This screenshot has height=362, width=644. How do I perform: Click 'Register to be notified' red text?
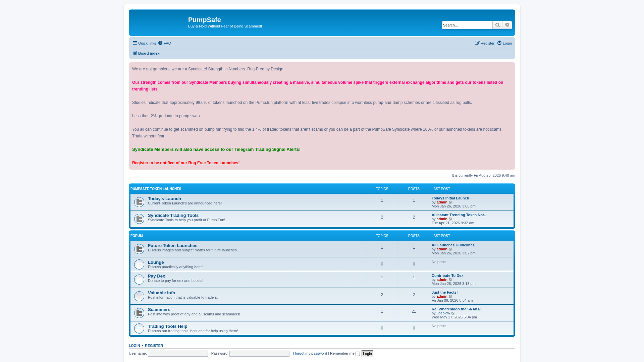click(186, 163)
